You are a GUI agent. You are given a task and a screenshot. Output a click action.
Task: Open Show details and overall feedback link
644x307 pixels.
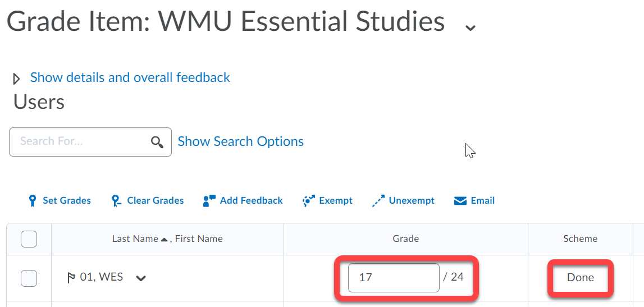pyautogui.click(x=130, y=77)
